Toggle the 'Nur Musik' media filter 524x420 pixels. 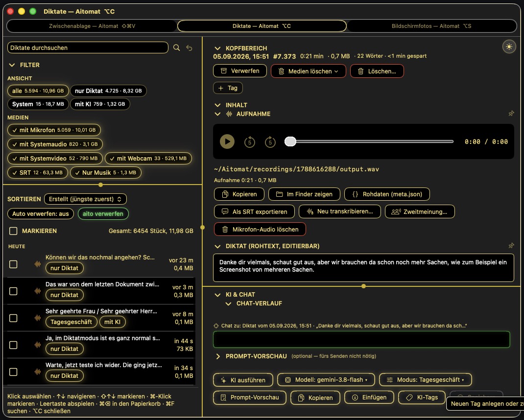(x=106, y=173)
